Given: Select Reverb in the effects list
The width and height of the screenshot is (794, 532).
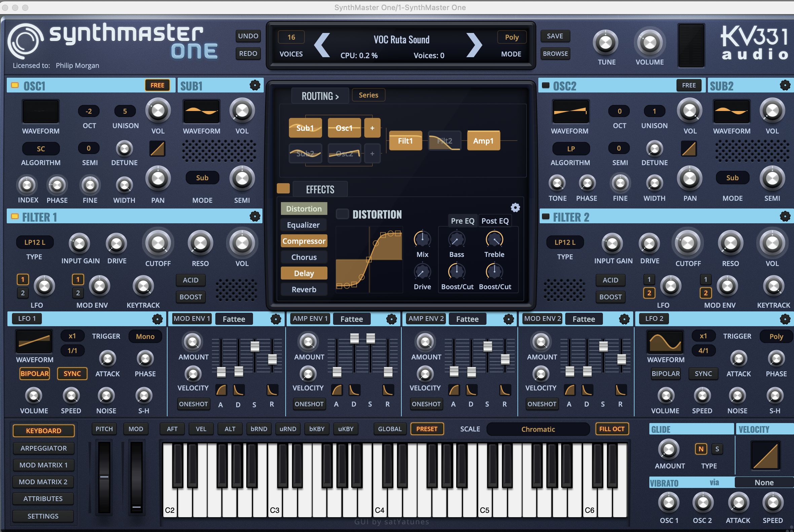Looking at the screenshot, I should [x=304, y=290].
